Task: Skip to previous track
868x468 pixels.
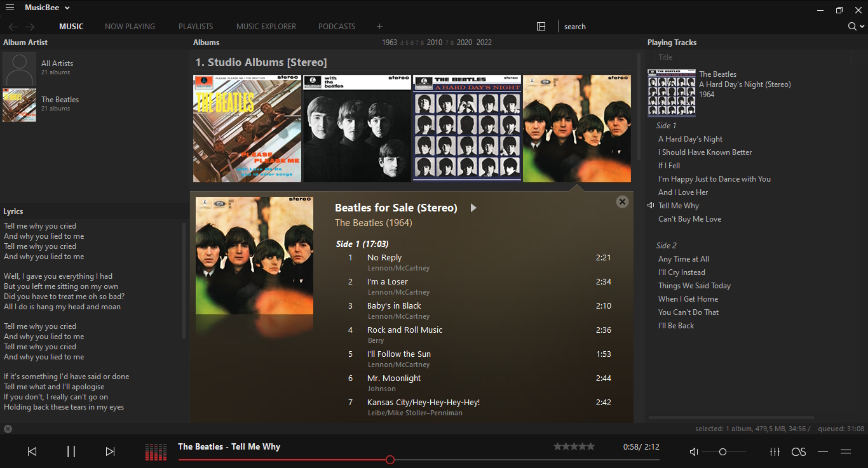Action: point(32,451)
